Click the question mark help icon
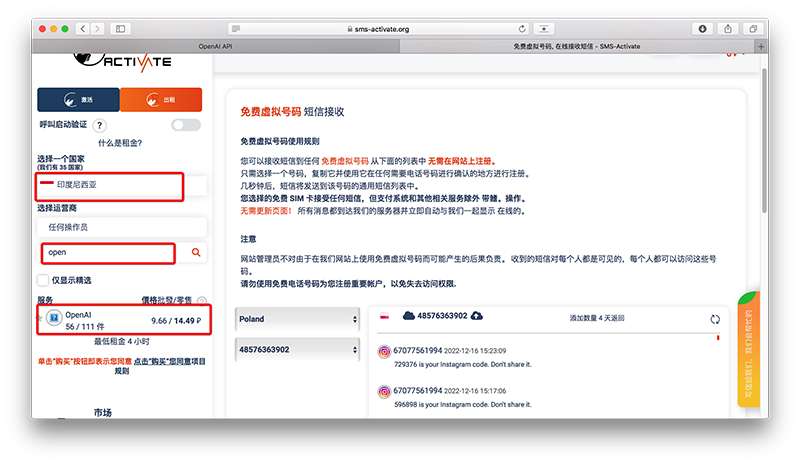The height and width of the screenshot is (464, 800). [x=100, y=125]
